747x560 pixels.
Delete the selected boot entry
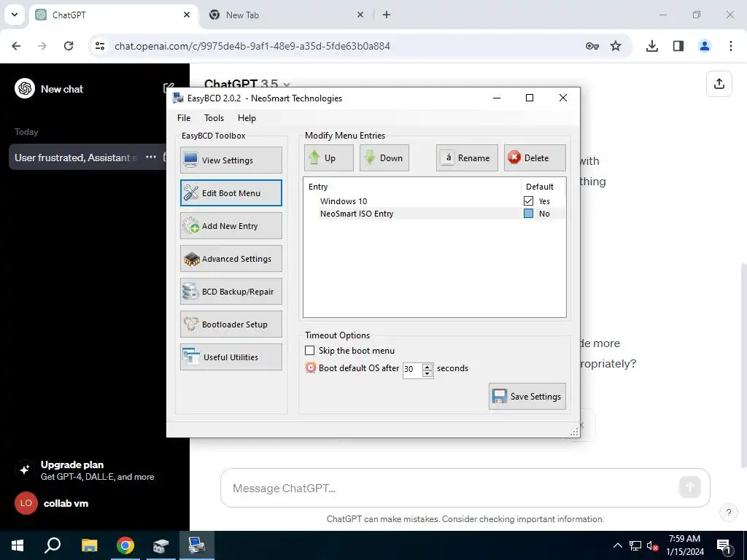click(535, 157)
